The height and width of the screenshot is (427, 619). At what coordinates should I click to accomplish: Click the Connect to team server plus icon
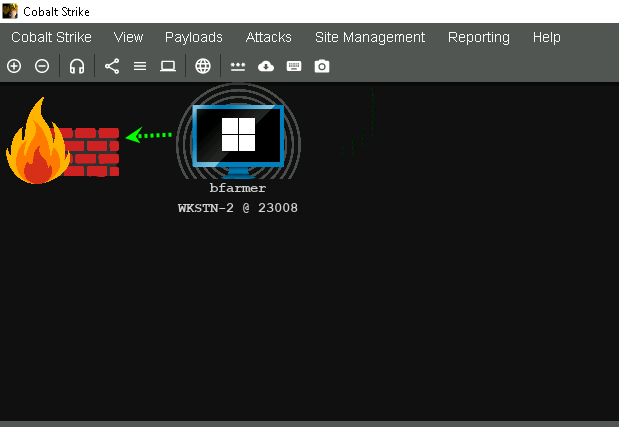(x=14, y=66)
